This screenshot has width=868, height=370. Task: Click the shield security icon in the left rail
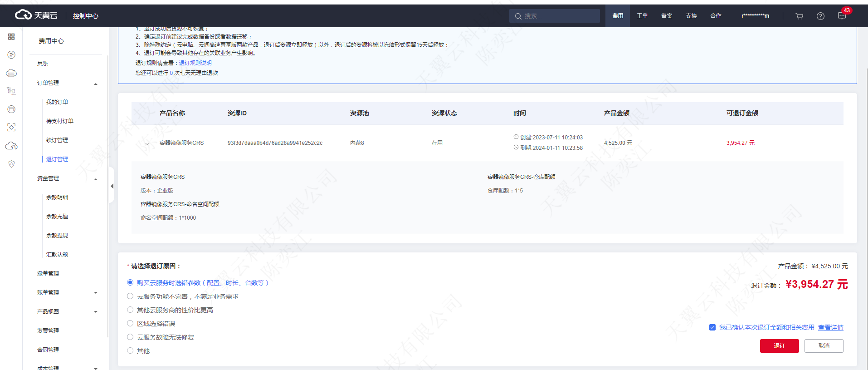[x=11, y=163]
